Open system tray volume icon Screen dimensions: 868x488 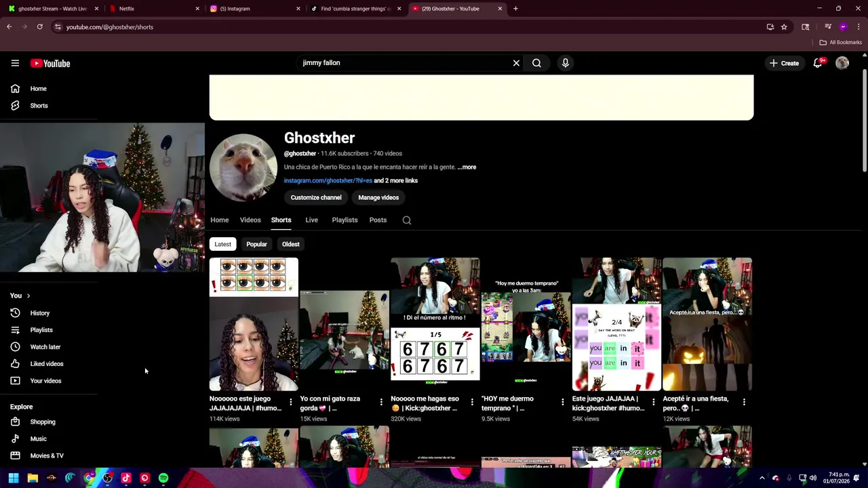pyautogui.click(x=812, y=479)
